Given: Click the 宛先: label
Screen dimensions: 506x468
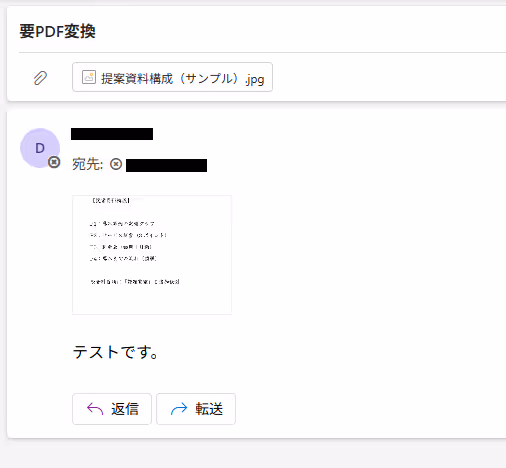Looking at the screenshot, I should 88,164.
